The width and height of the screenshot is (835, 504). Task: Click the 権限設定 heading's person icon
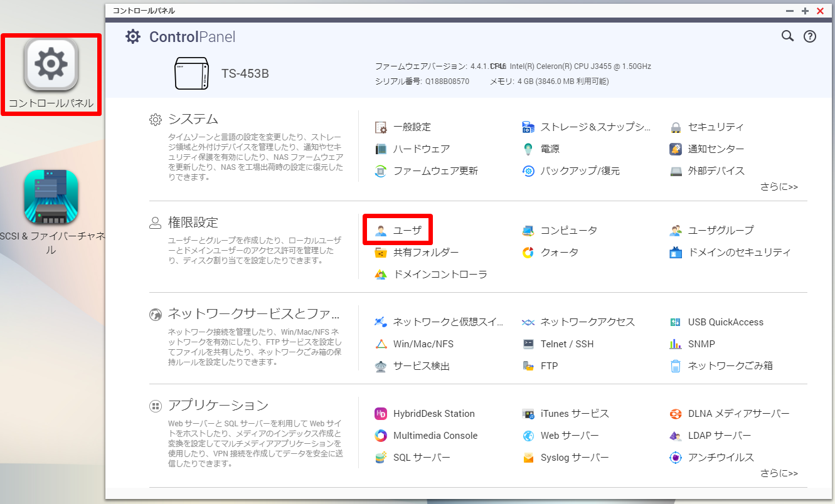coord(156,223)
